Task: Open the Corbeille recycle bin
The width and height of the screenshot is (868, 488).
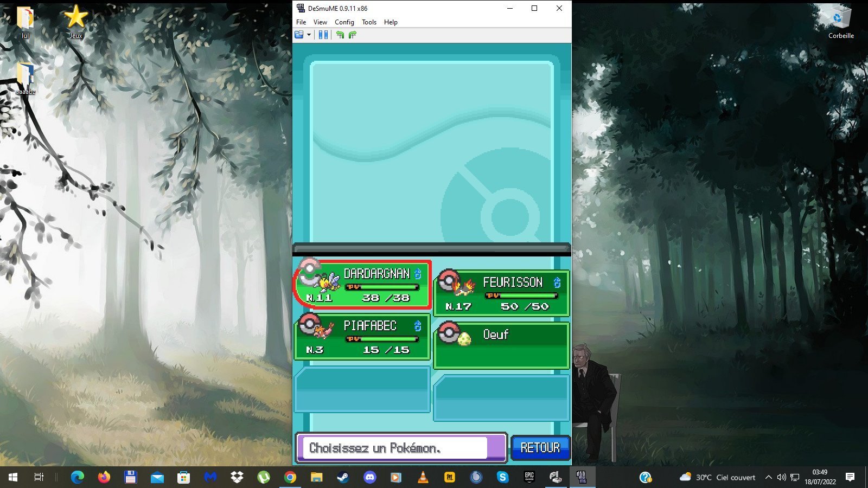Action: (841, 22)
